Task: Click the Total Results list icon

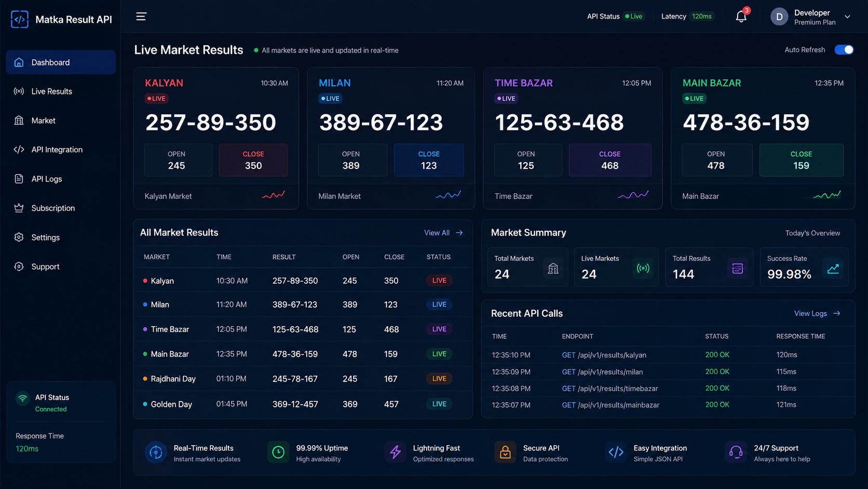Action: 737,268
